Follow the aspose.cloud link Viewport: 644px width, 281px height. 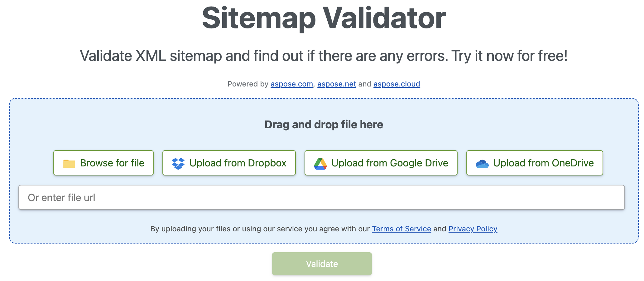396,84
